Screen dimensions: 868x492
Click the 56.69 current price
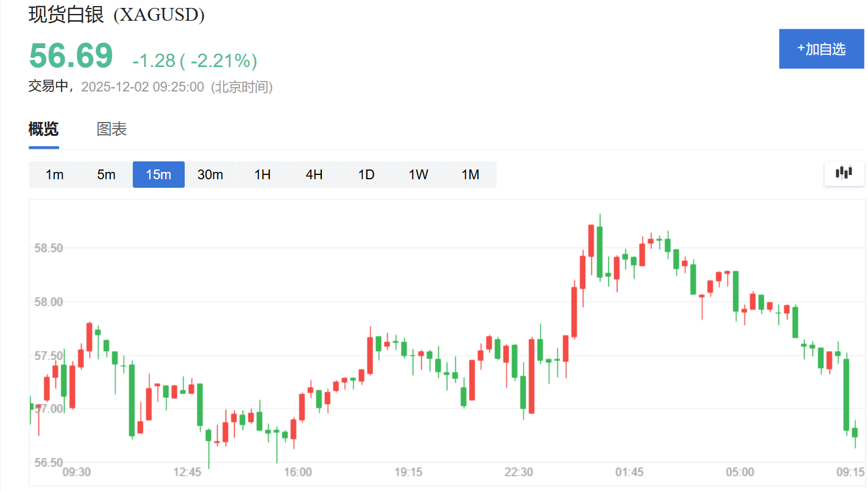pyautogui.click(x=71, y=56)
